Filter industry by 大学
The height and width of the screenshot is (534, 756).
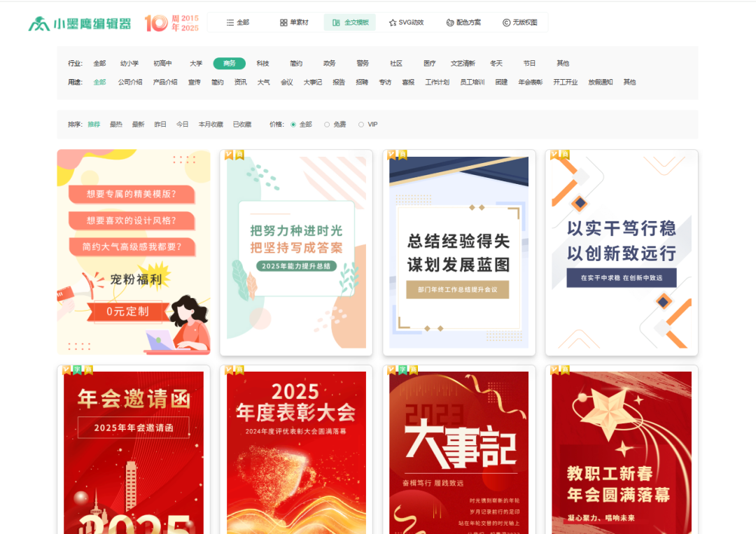pos(196,64)
